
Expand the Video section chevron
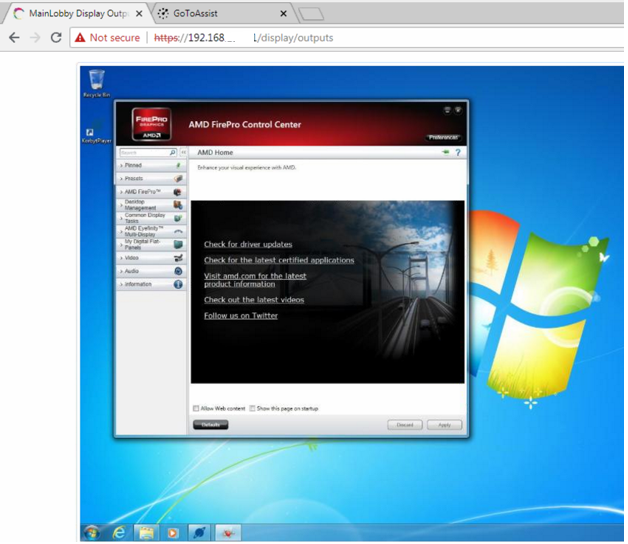coord(121,258)
